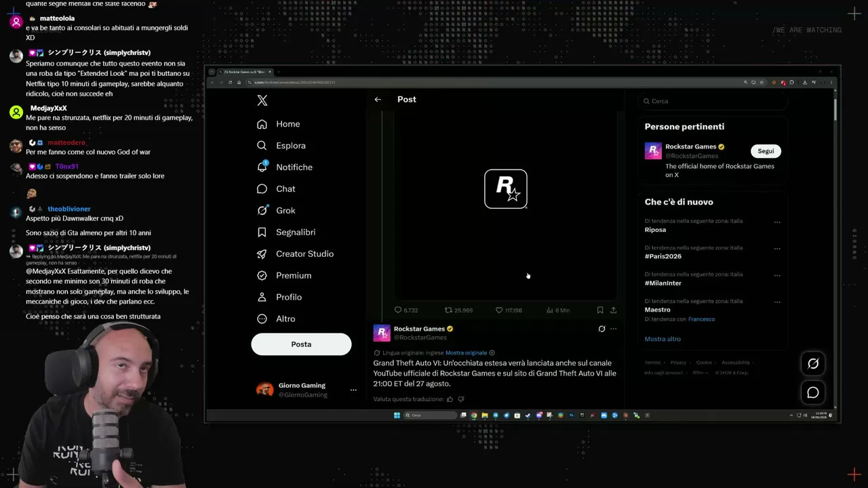Click the page scrollbar in browser
The image size is (868, 488).
tap(835, 108)
